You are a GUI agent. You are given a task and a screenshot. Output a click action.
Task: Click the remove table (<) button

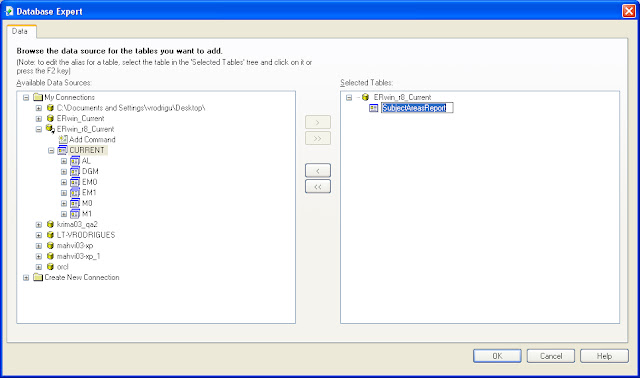(318, 171)
